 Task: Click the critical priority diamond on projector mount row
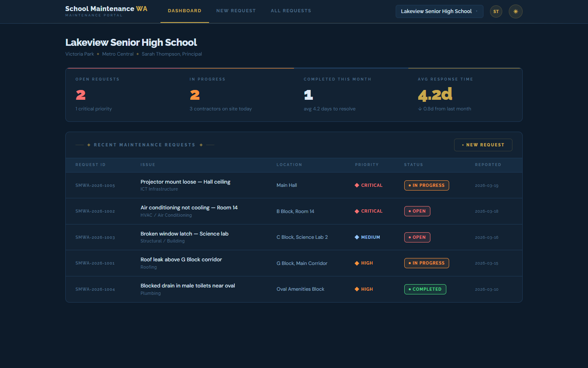(x=356, y=185)
